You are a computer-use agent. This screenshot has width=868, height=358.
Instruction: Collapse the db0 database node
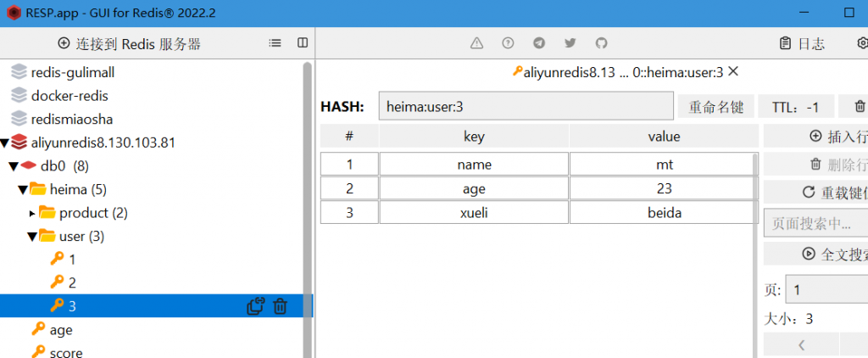click(14, 166)
